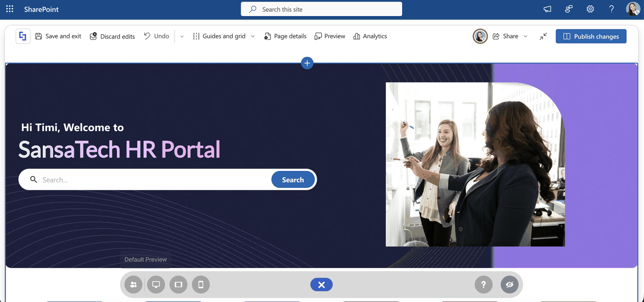Toggle Guides and grid
This screenshot has height=302, width=644.
coord(219,36)
